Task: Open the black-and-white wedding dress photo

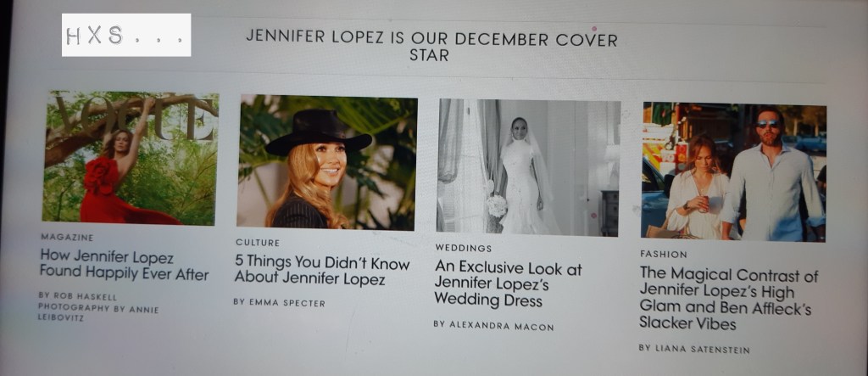Action: tap(529, 167)
